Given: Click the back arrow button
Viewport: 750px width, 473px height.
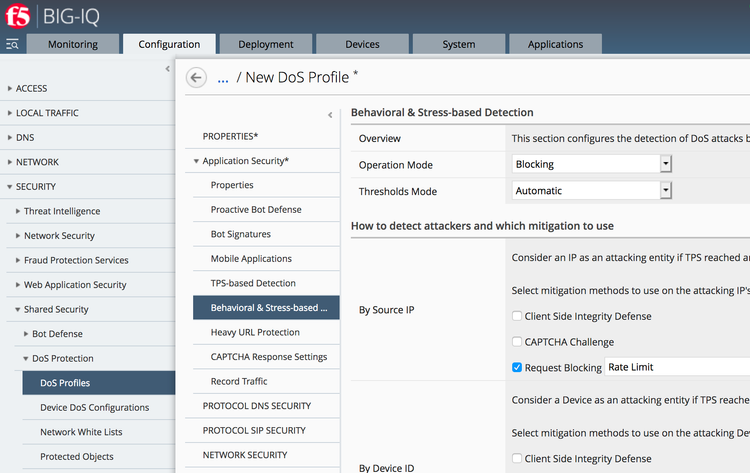Looking at the screenshot, I should pos(196,78).
